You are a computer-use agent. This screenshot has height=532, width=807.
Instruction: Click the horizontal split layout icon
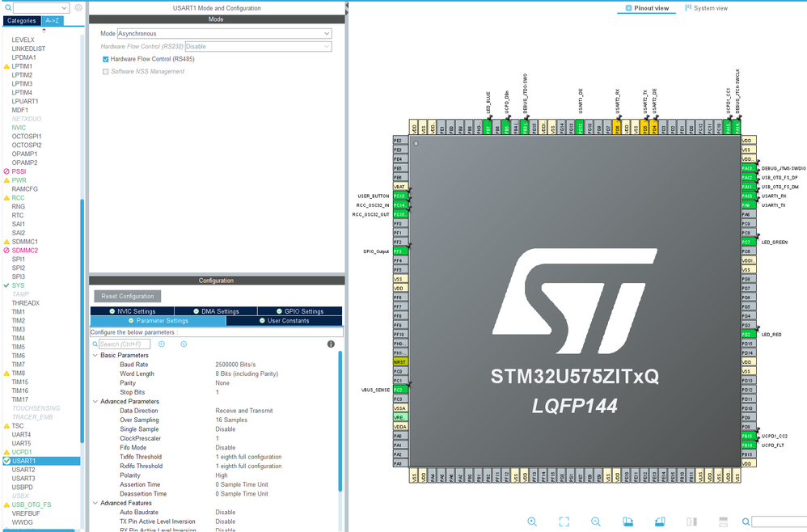tap(723, 521)
